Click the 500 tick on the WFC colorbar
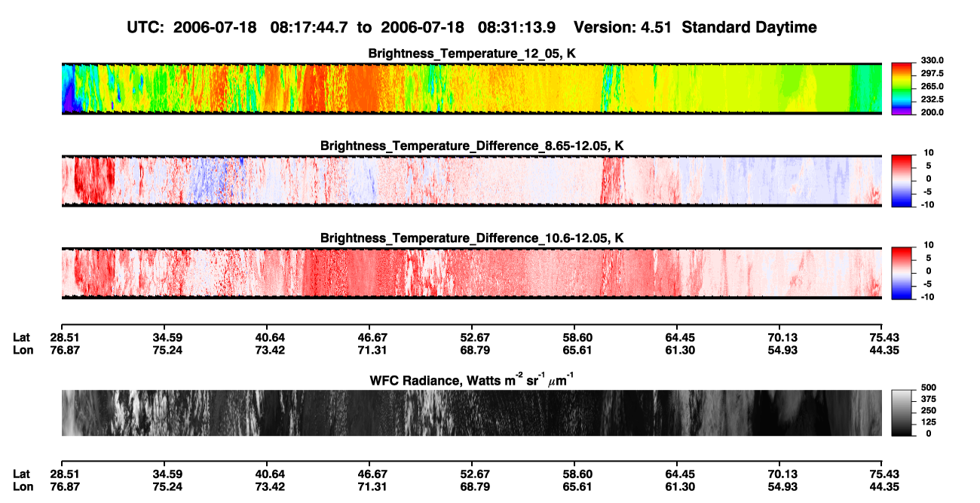 tap(928, 387)
